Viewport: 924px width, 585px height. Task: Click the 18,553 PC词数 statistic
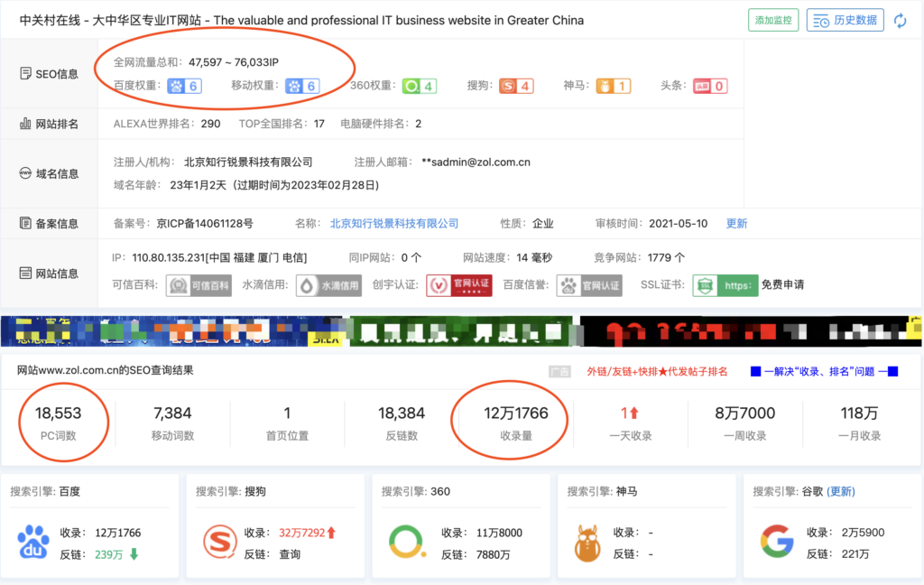pyautogui.click(x=59, y=423)
